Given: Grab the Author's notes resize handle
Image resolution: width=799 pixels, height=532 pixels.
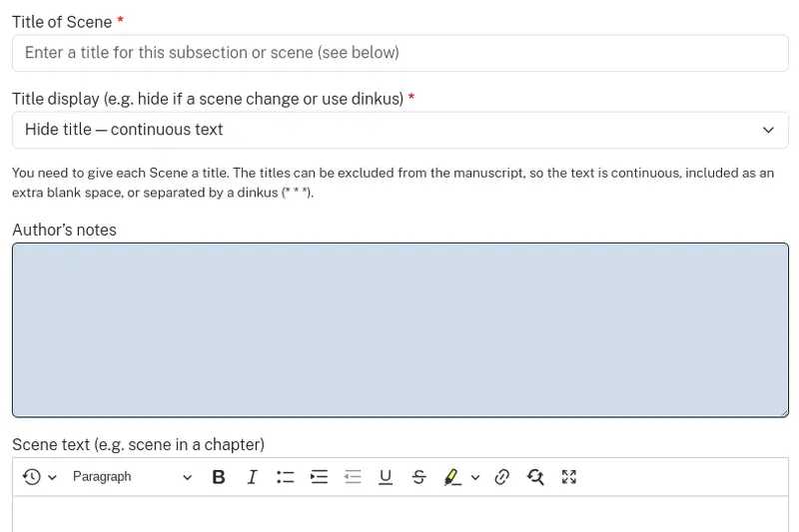Looking at the screenshot, I should click(783, 411).
